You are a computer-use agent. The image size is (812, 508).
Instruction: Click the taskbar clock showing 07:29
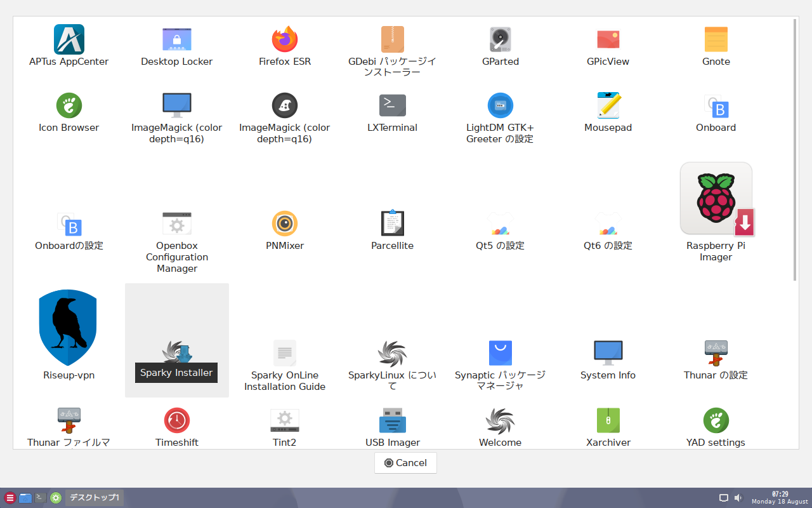780,498
